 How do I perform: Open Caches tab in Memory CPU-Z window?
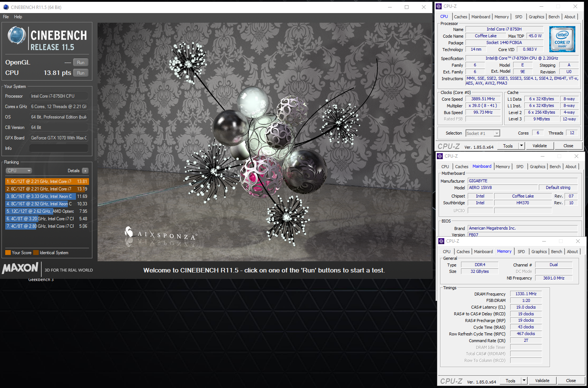pyautogui.click(x=463, y=252)
